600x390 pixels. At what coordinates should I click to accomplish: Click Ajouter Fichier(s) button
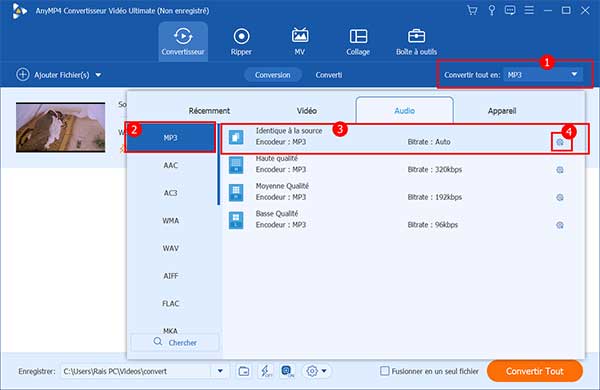[x=59, y=75]
